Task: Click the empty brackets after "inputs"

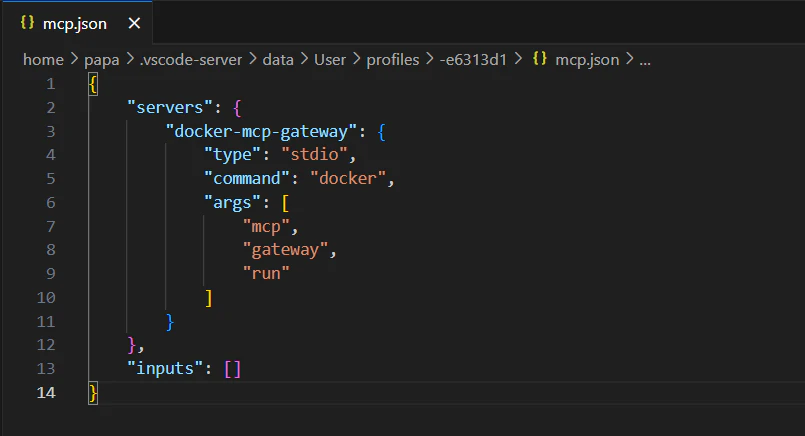Action: point(232,369)
